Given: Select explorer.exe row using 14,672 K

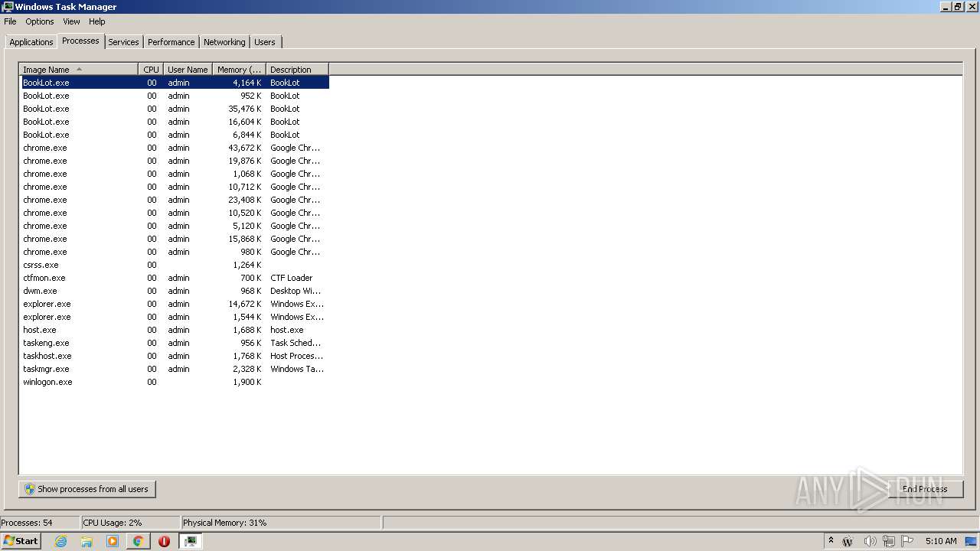Looking at the screenshot, I should click(175, 304).
